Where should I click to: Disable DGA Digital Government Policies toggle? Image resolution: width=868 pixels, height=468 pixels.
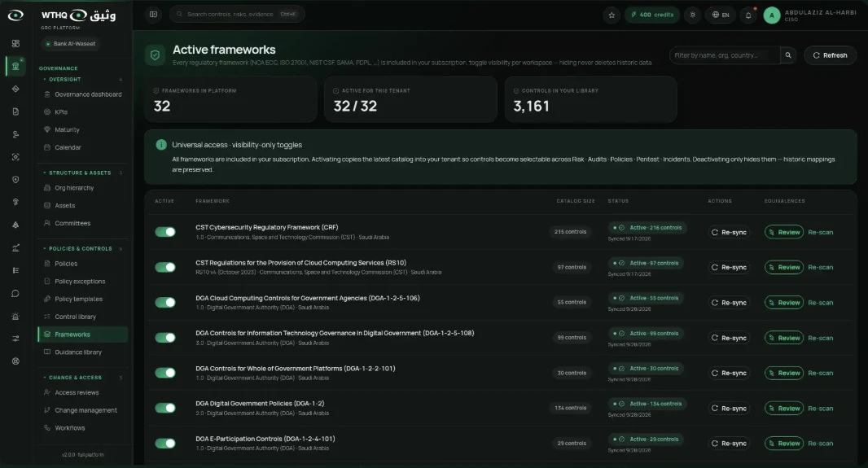pos(165,408)
